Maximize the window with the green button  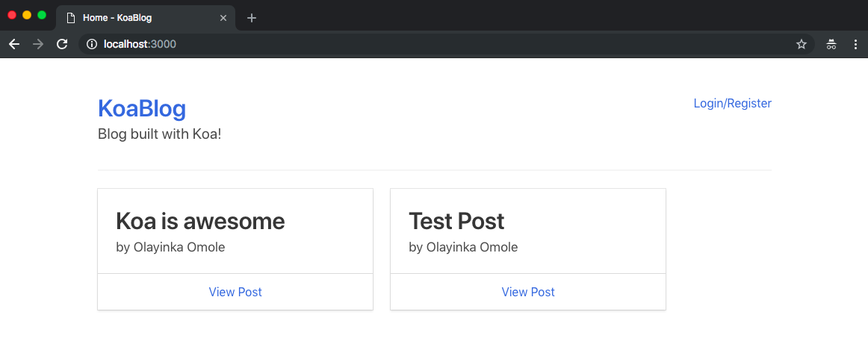(x=42, y=15)
